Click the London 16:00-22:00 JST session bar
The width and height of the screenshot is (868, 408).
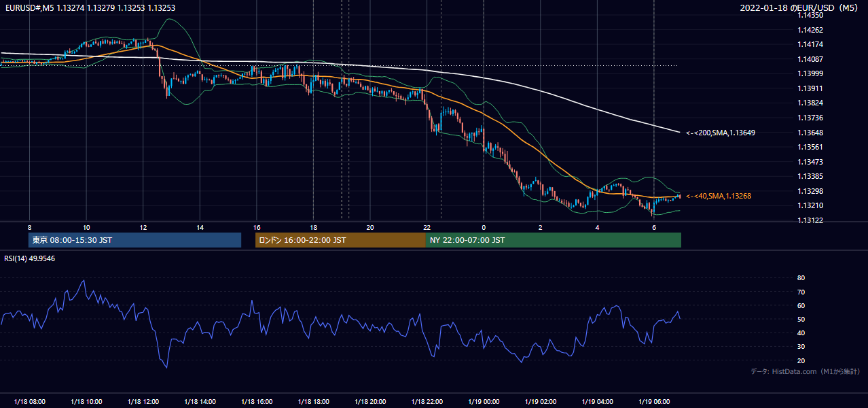click(x=340, y=240)
